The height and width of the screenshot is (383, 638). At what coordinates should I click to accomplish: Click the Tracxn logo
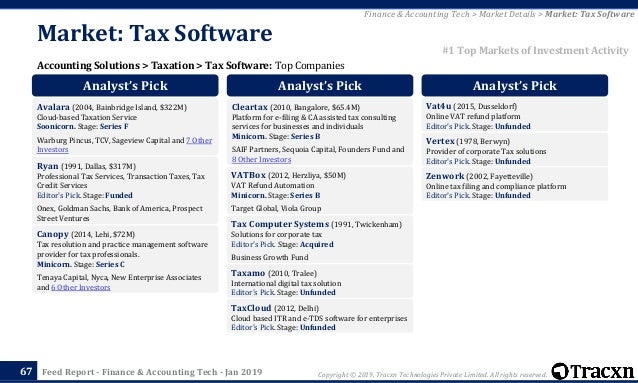click(x=592, y=371)
